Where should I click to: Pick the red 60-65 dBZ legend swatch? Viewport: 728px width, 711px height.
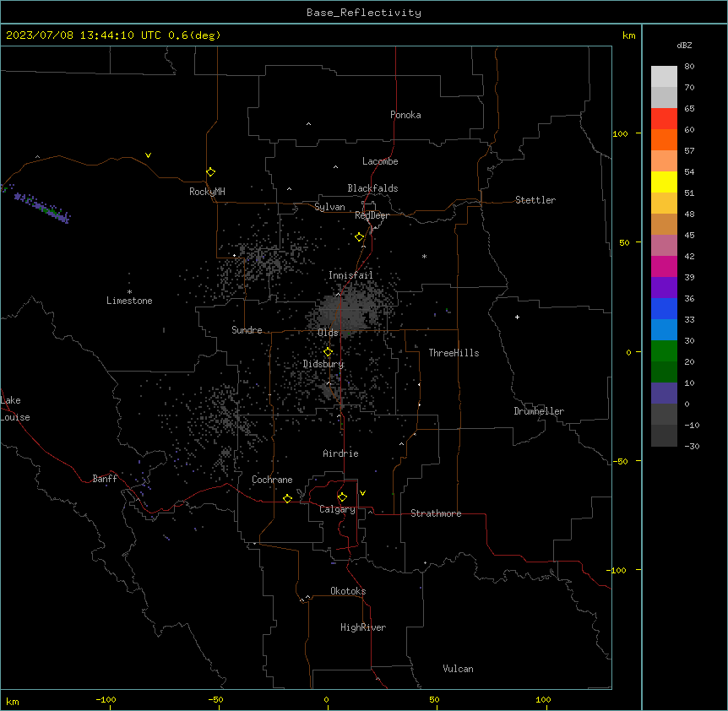point(664,118)
